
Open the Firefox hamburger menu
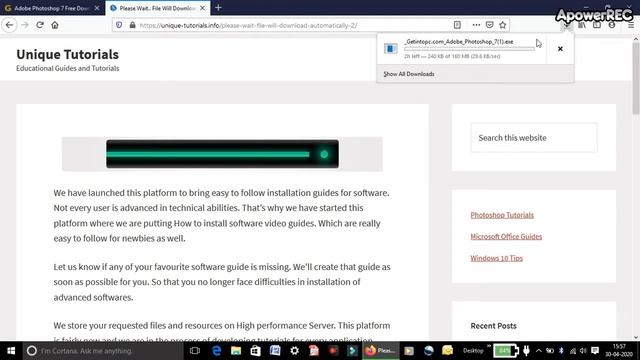tap(631, 25)
